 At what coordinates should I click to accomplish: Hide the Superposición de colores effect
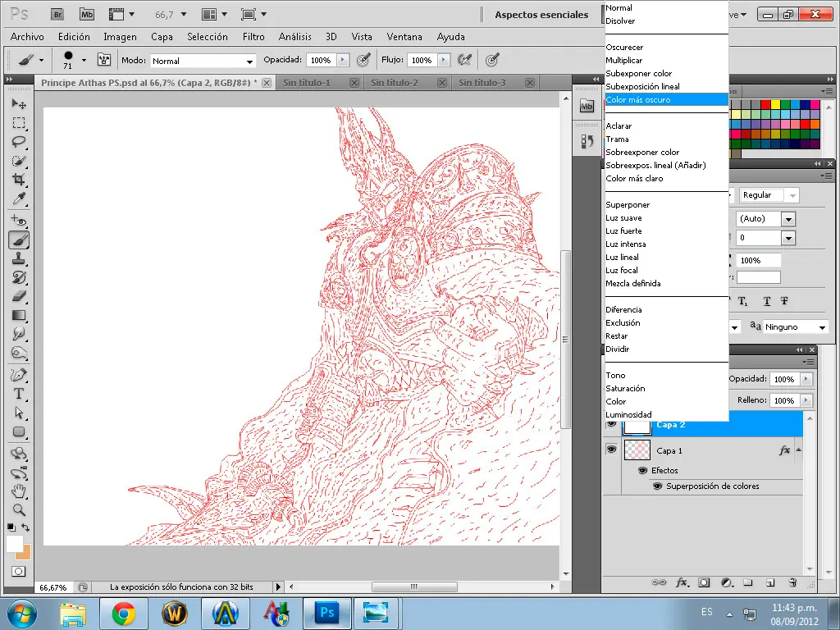(657, 486)
